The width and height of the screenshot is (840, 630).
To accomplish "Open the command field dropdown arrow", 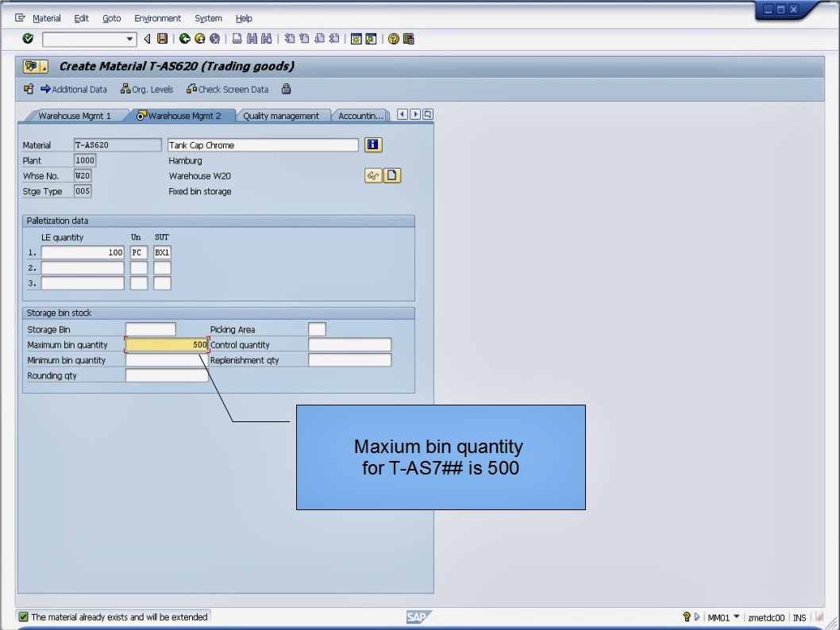I will (129, 39).
